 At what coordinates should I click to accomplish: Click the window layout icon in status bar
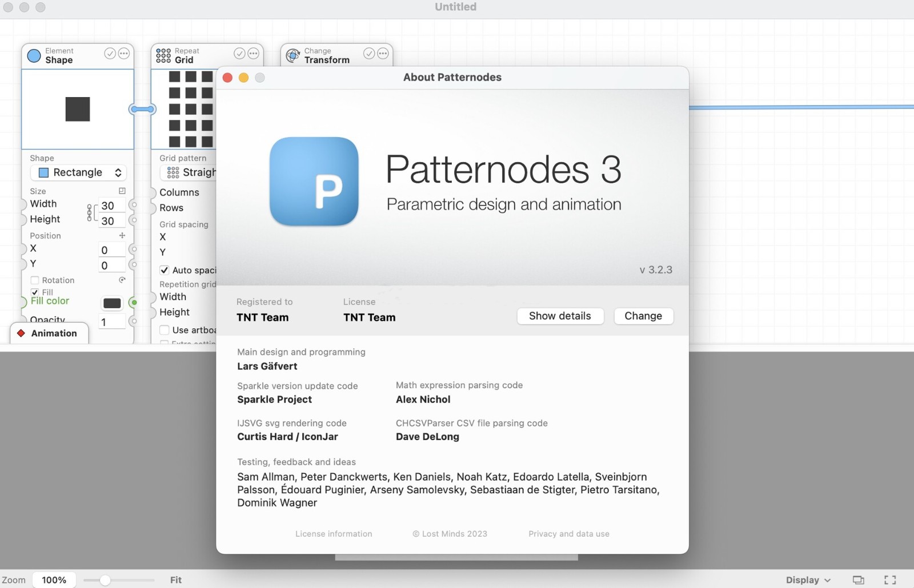[858, 580]
